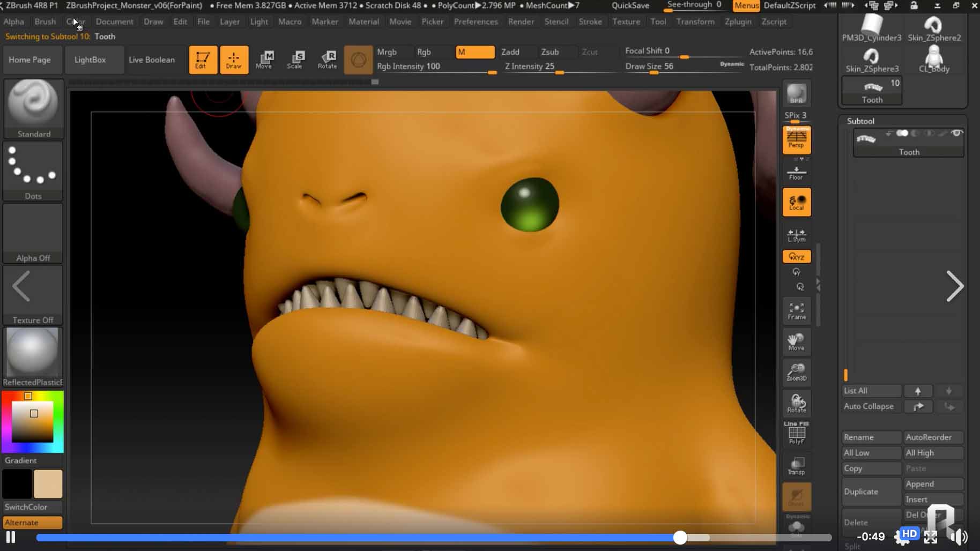Toggle the PolyF line fill icon
The height and width of the screenshot is (551, 980).
(796, 433)
